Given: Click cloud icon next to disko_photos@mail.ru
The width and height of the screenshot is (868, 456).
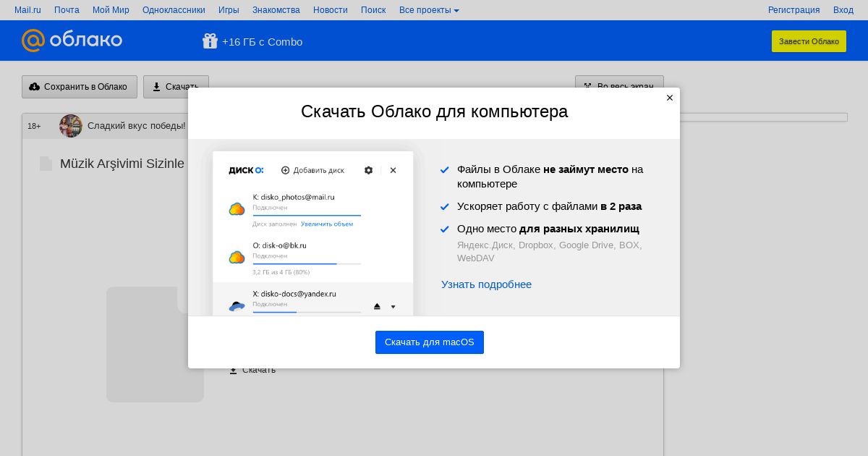Looking at the screenshot, I should click(x=237, y=209).
